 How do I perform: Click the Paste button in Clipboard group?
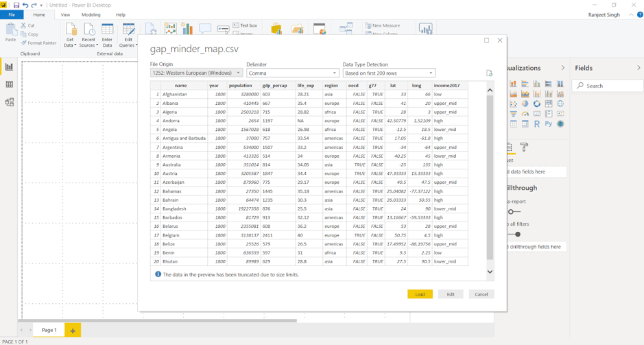coord(11,32)
